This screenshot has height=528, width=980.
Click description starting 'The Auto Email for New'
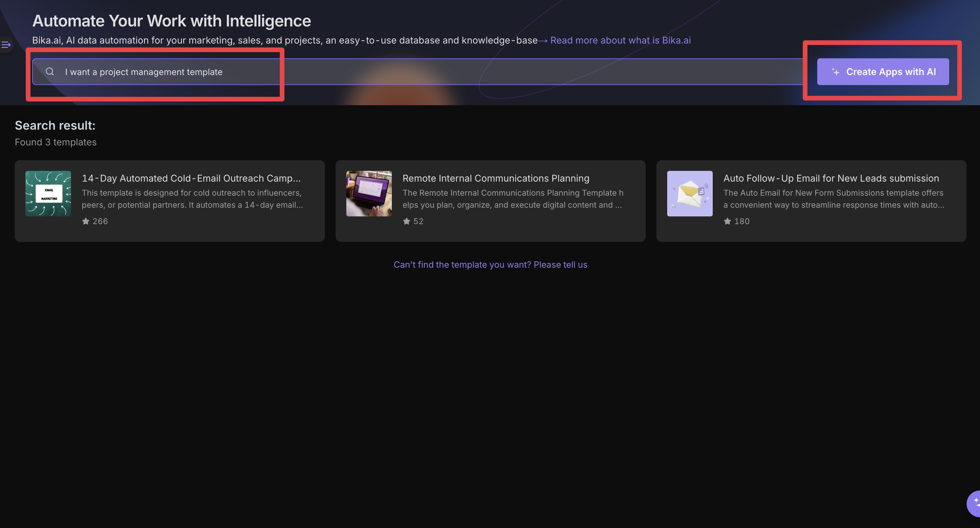pos(834,199)
